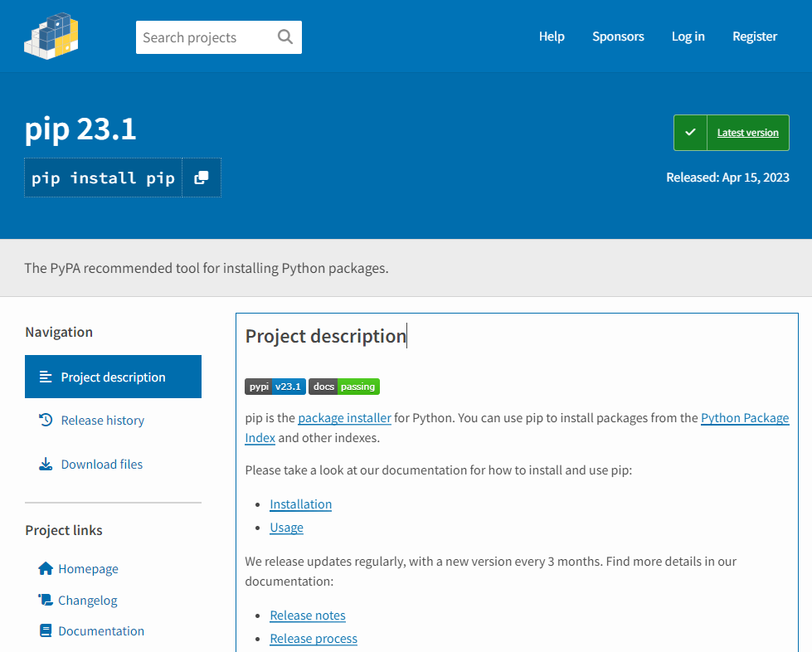Open the Help menu item

click(x=552, y=36)
